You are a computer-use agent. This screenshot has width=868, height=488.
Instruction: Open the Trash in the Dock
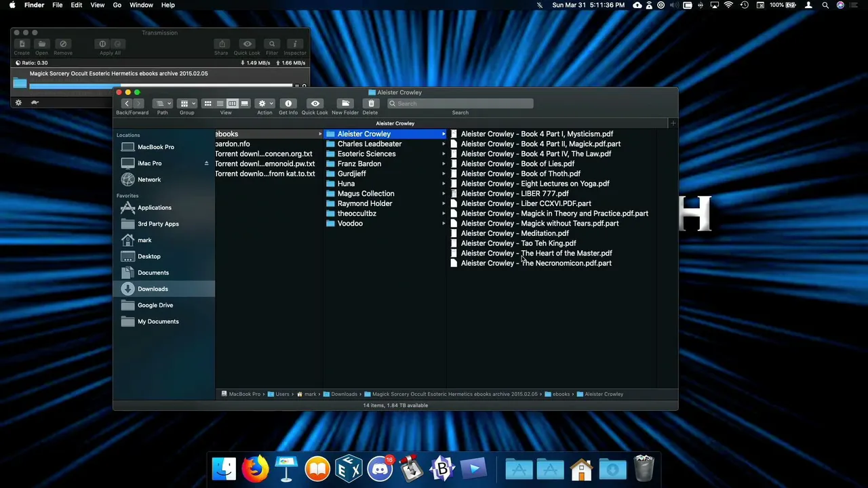[x=644, y=469]
